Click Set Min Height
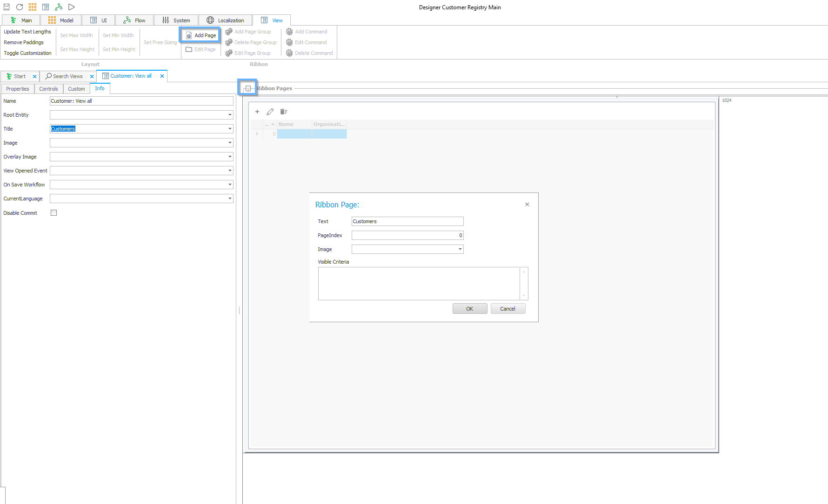The width and height of the screenshot is (828, 504). [x=119, y=49]
